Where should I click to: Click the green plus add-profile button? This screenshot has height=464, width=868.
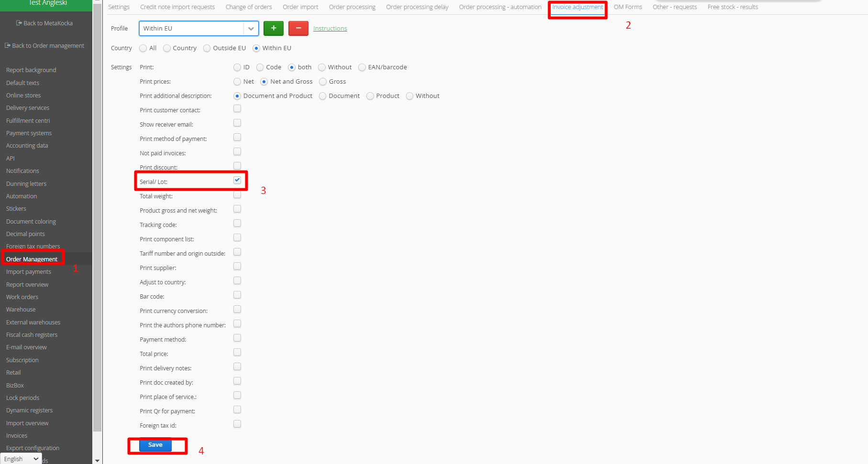coord(274,28)
